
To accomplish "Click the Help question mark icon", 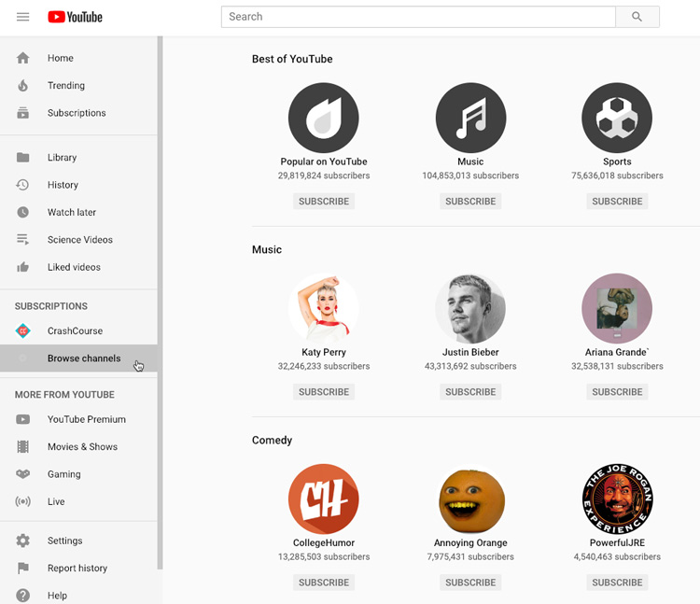I will click(x=22, y=596).
